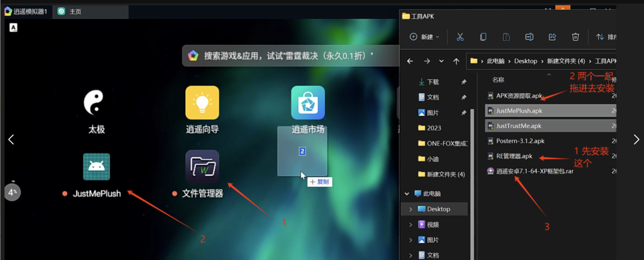Click the 工具APK window title
The image size is (644, 260).
pyautogui.click(x=422, y=16)
